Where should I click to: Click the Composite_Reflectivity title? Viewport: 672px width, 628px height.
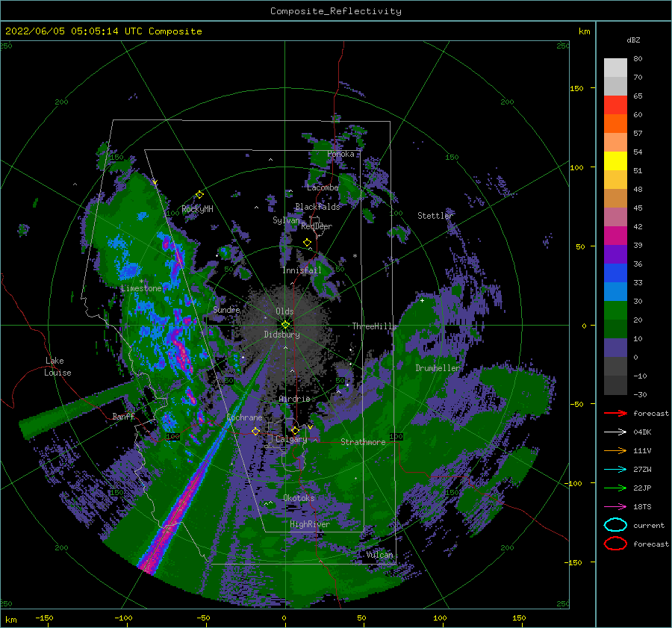336,11
